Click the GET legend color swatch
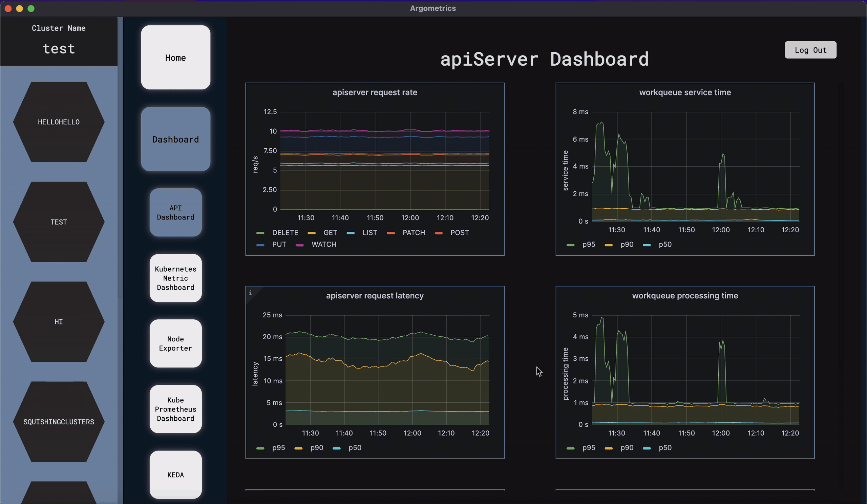This screenshot has height=504, width=867. pos(311,233)
